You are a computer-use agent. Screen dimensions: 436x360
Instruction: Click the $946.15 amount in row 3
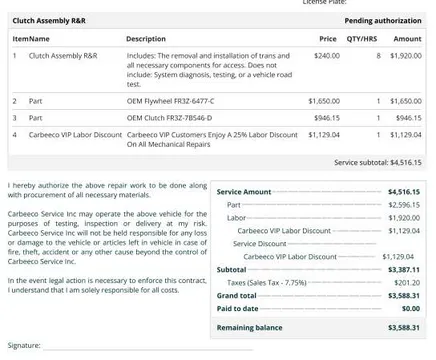(409, 118)
